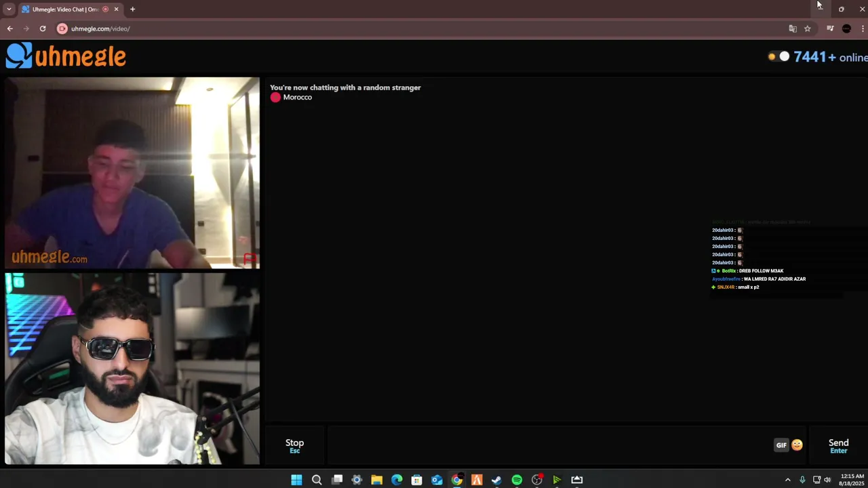Go back to the previous page

[9, 28]
